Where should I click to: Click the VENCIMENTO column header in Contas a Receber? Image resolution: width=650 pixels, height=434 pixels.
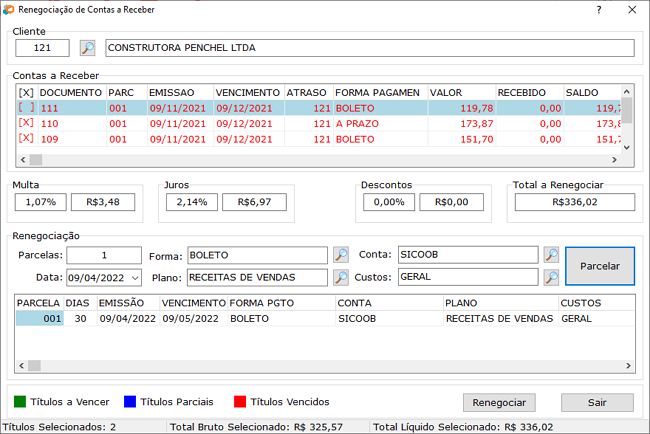pyautogui.click(x=249, y=92)
